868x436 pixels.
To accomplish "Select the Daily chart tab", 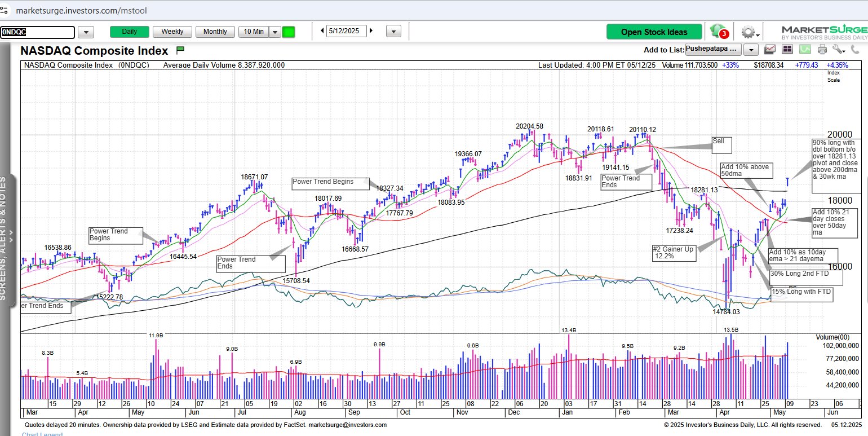I will pyautogui.click(x=129, y=32).
